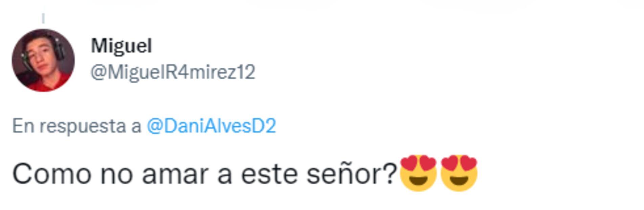This screenshot has width=644, height=210.
Task: Click the "En respuesta a" label
Action: click(x=76, y=126)
